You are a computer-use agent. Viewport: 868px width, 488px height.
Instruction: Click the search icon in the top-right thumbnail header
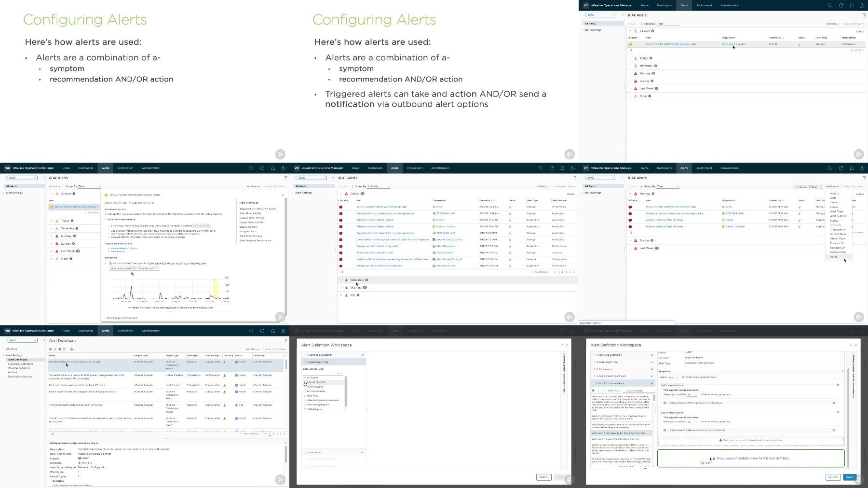tap(830, 5)
